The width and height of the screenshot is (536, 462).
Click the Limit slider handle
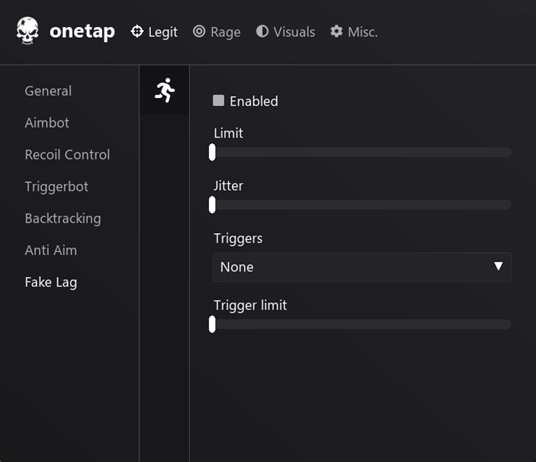click(x=212, y=152)
